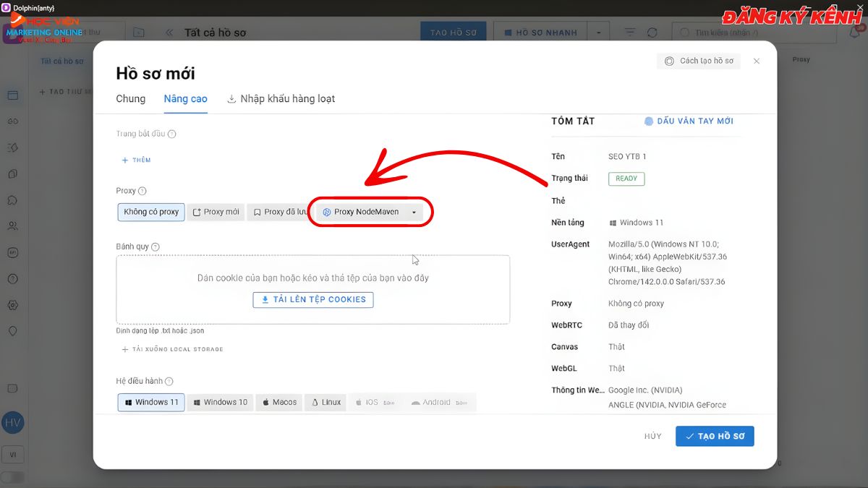Click the HV user avatar
The image size is (868, 488).
(x=12, y=422)
